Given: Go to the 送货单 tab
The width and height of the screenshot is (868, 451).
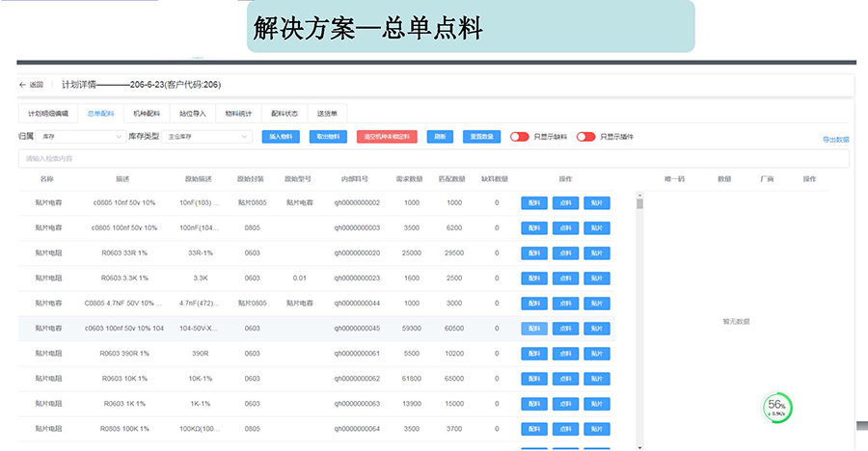Looking at the screenshot, I should coord(327,113).
